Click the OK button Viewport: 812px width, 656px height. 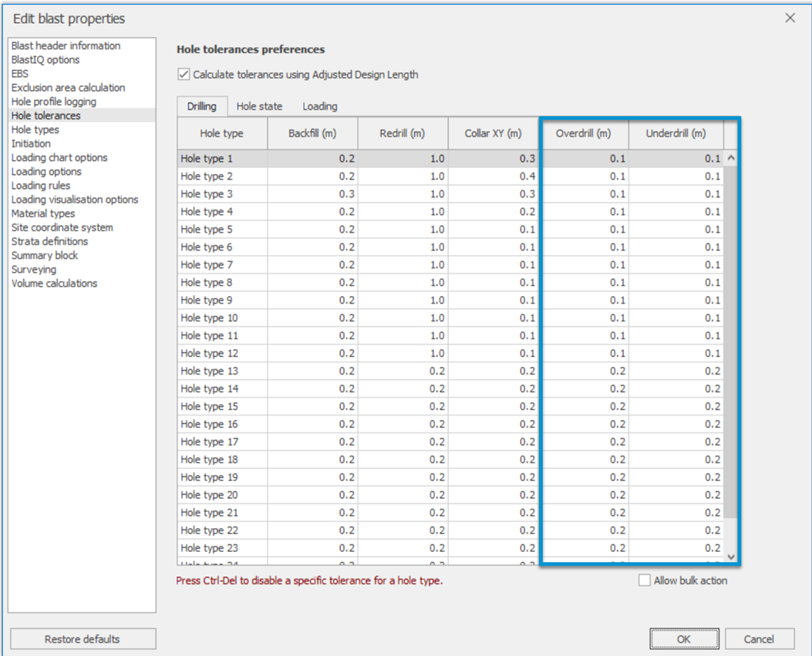coord(684,639)
